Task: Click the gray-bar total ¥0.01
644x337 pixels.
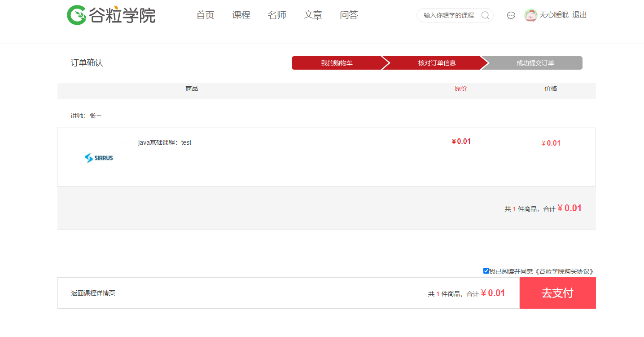Action: pos(570,208)
